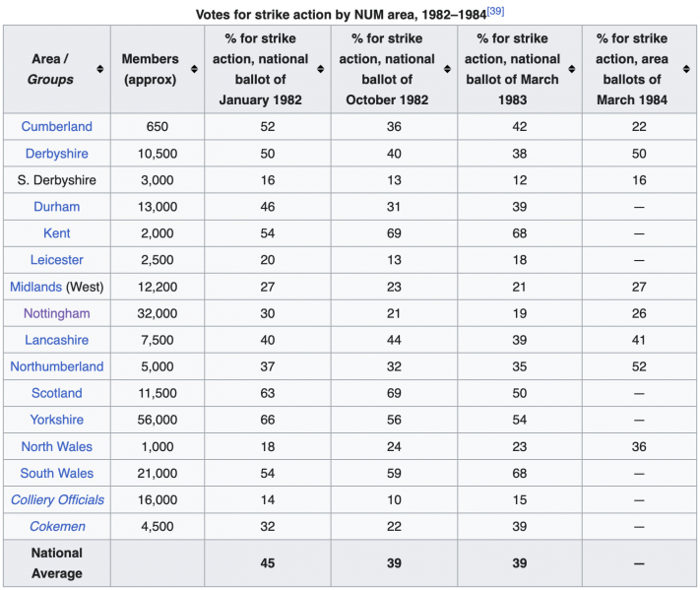Follow the Kent link
The image size is (700, 590).
(x=57, y=233)
